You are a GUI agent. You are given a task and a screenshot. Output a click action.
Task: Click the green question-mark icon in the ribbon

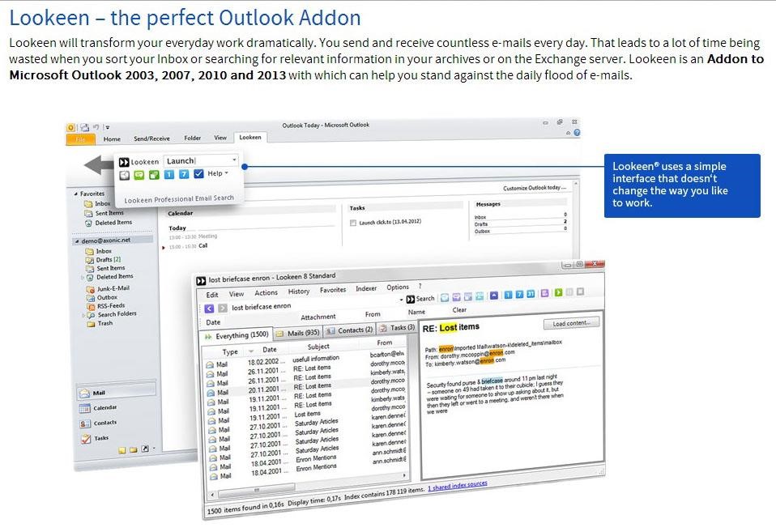[x=154, y=175]
